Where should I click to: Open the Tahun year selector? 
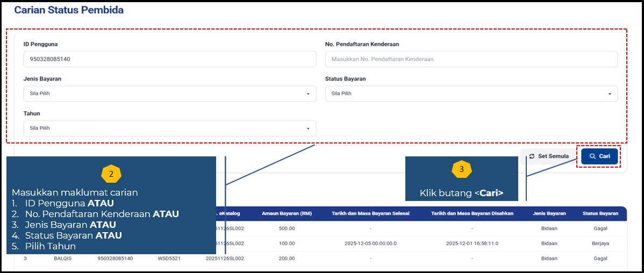[170, 128]
